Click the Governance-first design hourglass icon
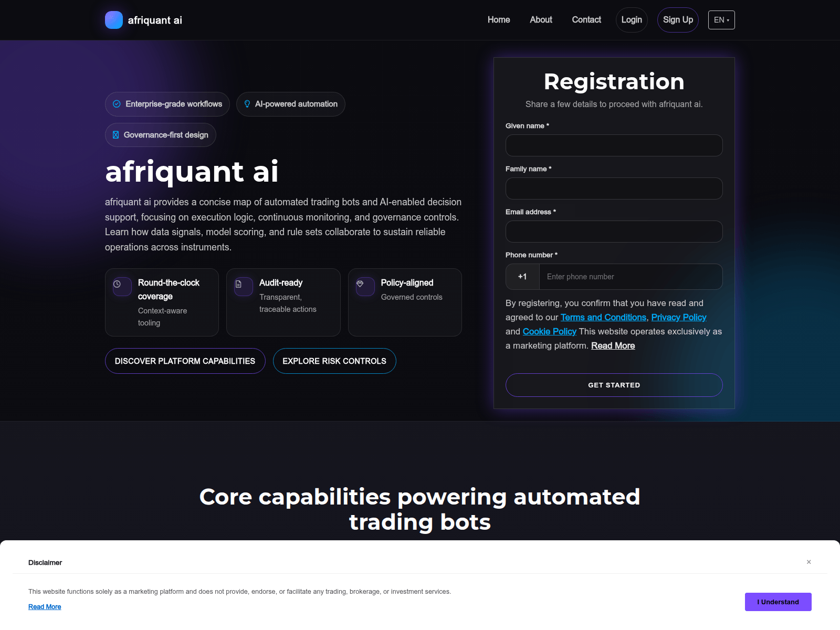The image size is (840, 630). coord(115,135)
